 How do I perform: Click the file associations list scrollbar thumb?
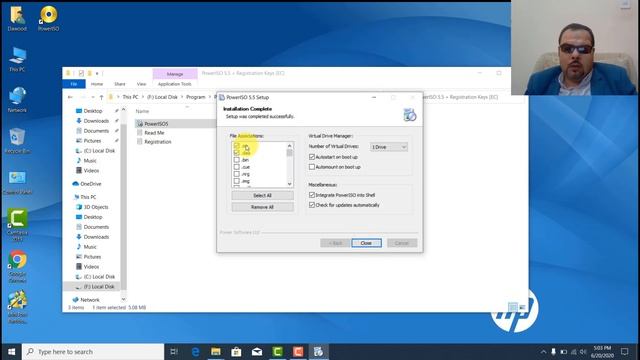pyautogui.click(x=290, y=153)
